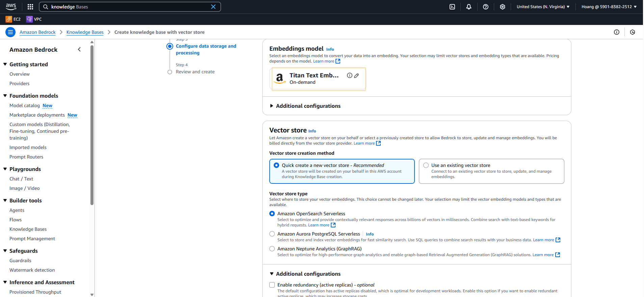The image size is (644, 297).
Task: Select Use an existing vector store
Action: [491, 171]
